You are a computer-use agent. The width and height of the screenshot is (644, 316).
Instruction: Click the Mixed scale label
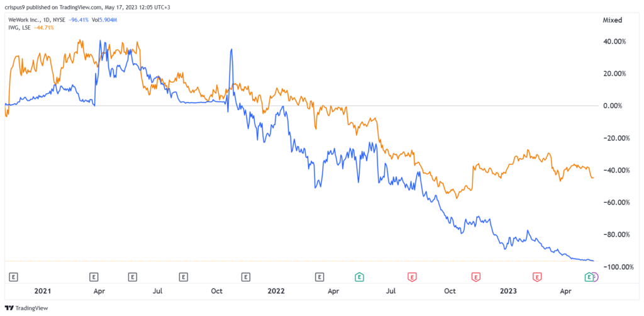point(611,20)
